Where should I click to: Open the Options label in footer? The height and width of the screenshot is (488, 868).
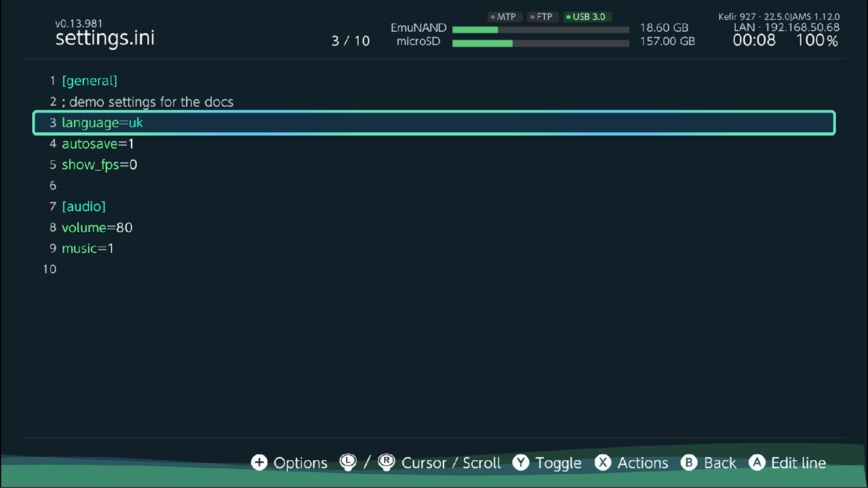pyautogui.click(x=300, y=463)
